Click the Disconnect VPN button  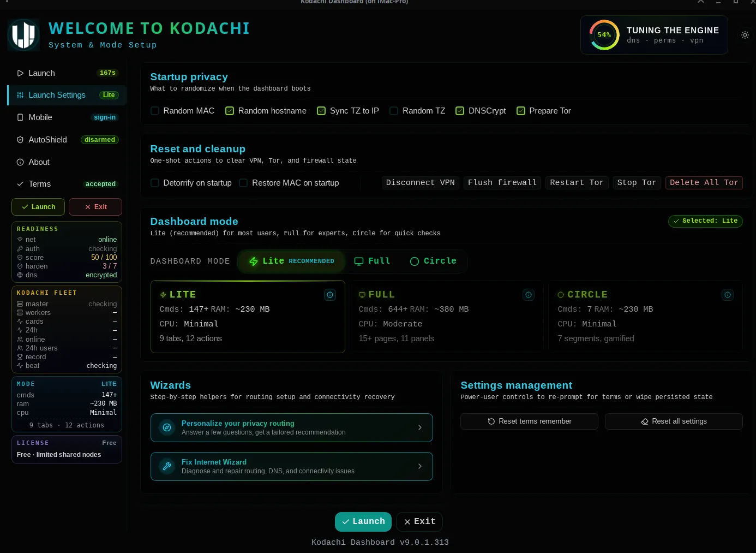pyautogui.click(x=421, y=183)
